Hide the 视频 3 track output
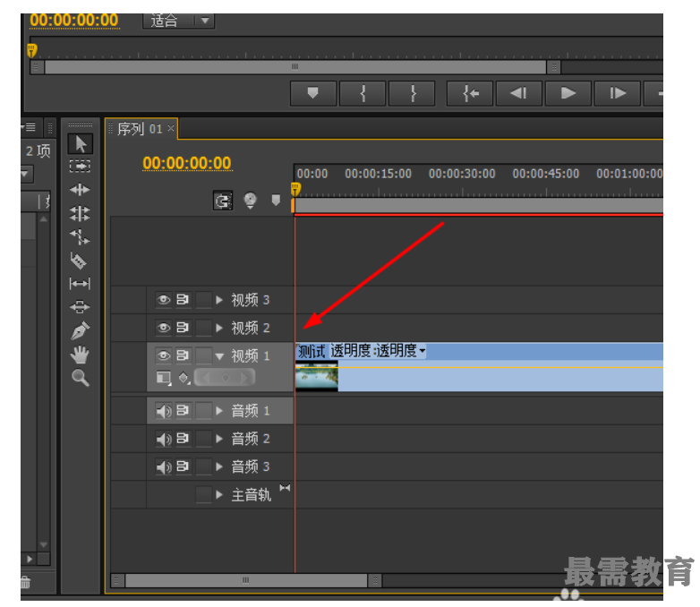The image size is (700, 607). (x=164, y=299)
